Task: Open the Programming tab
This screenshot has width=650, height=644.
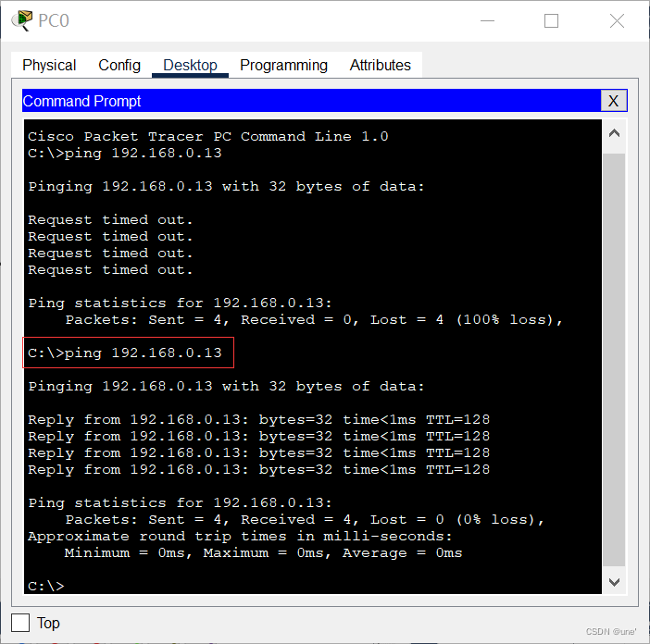Action: click(x=283, y=65)
